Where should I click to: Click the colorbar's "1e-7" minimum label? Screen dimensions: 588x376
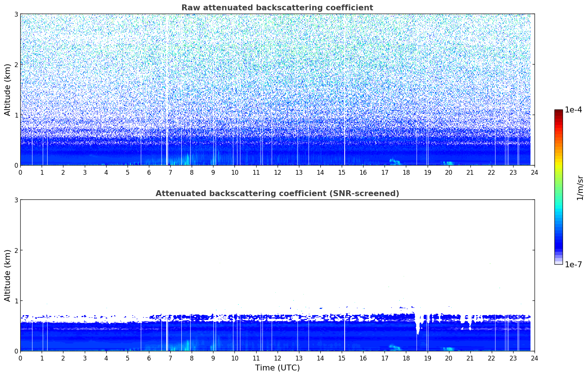pyautogui.click(x=573, y=264)
